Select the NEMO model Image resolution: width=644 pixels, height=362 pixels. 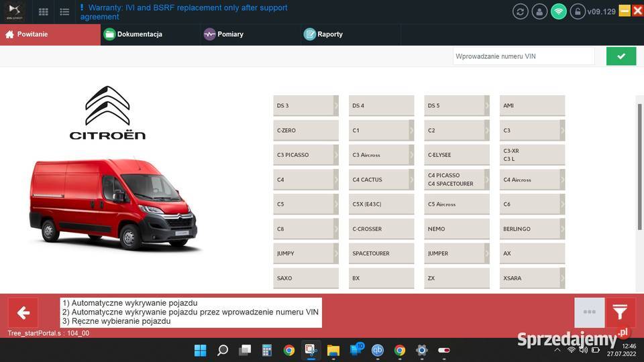(x=457, y=229)
